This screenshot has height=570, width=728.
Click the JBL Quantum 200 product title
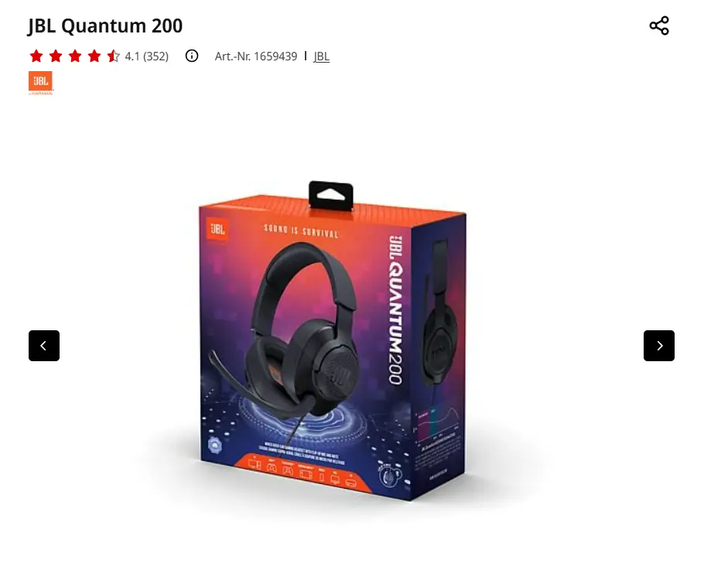pos(105,26)
